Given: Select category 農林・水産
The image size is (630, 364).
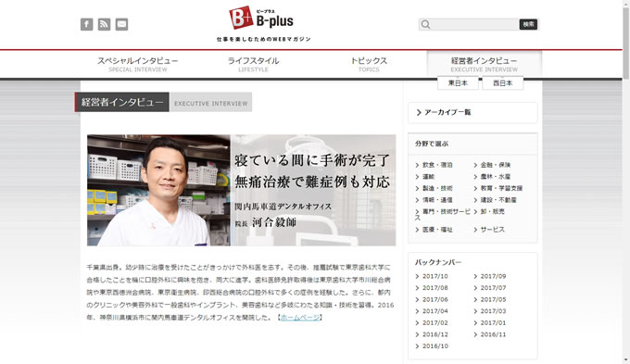Looking at the screenshot, I should [x=496, y=176].
